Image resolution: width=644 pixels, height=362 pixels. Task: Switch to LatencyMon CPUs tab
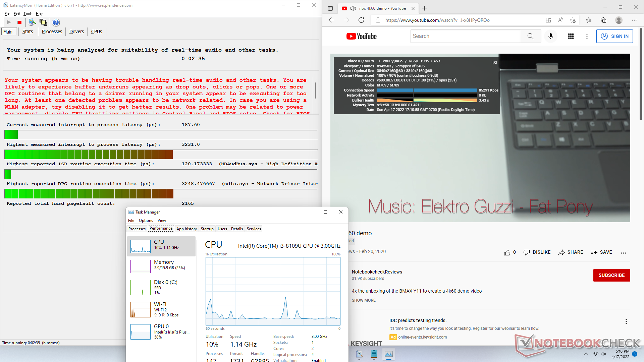[97, 32]
